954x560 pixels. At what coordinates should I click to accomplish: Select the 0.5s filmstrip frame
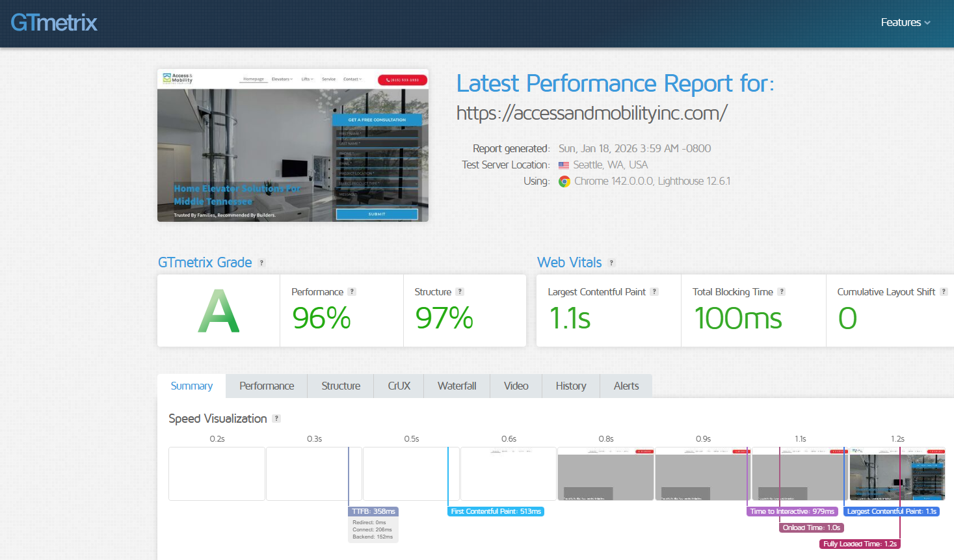pyautogui.click(x=411, y=474)
